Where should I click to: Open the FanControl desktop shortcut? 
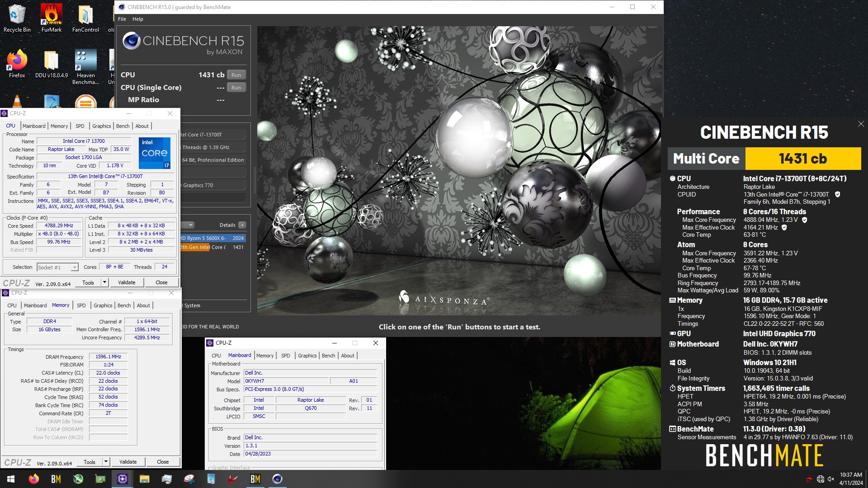(85, 19)
